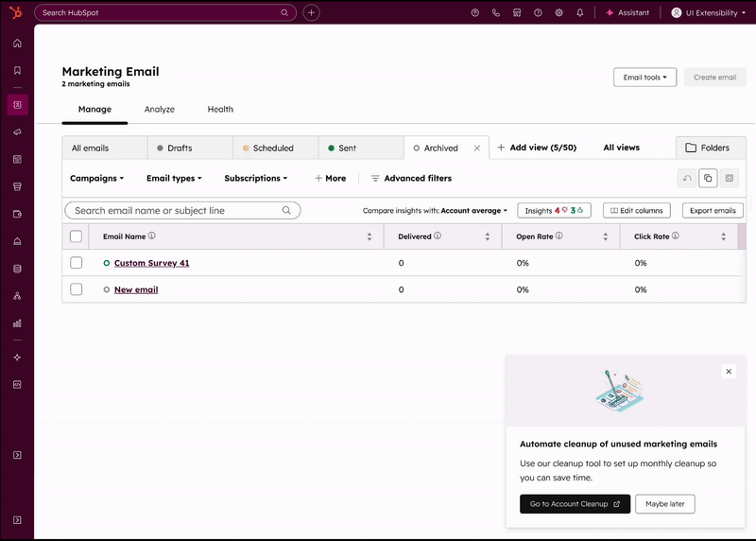The width and height of the screenshot is (756, 541).
Task: Open the help question mark icon
Action: coord(538,13)
